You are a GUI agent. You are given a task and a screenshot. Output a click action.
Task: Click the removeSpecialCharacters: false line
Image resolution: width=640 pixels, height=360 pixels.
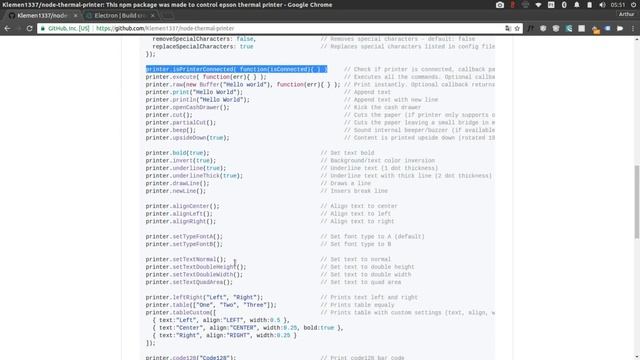[204, 39]
